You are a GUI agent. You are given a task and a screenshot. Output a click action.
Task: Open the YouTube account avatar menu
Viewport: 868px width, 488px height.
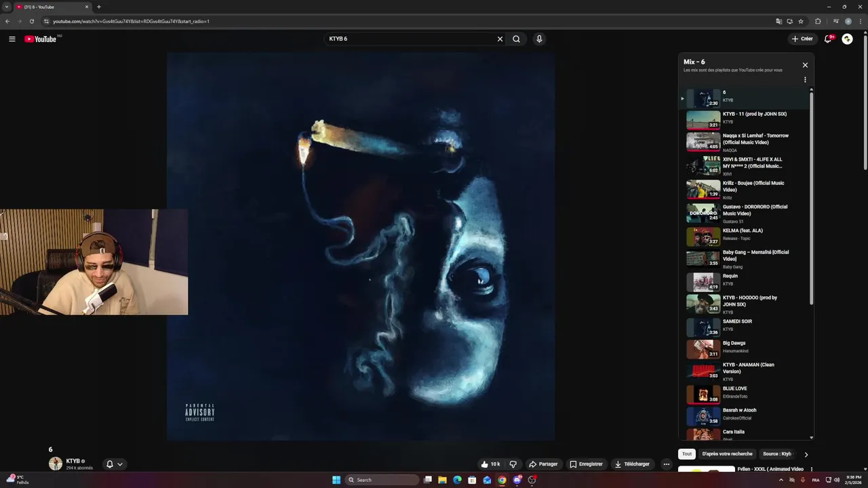click(x=847, y=39)
